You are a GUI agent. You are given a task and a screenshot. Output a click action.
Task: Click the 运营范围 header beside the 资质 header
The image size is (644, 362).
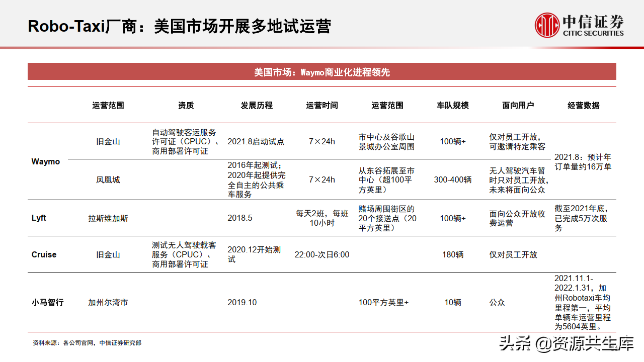(x=108, y=106)
